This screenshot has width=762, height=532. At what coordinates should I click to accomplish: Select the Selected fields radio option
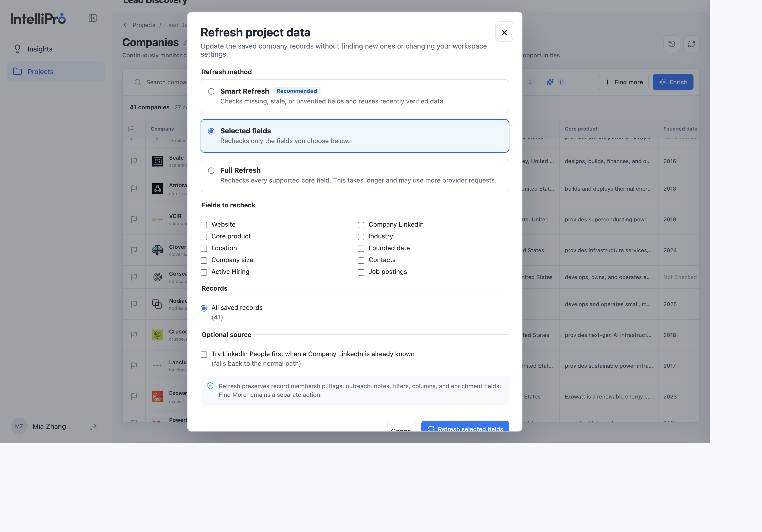211,131
